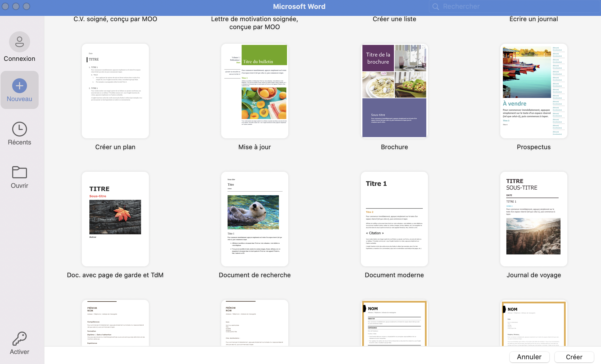Viewport: 601px width, 364px height.
Task: Choose the Brochure template thumbnail
Action: 394,91
